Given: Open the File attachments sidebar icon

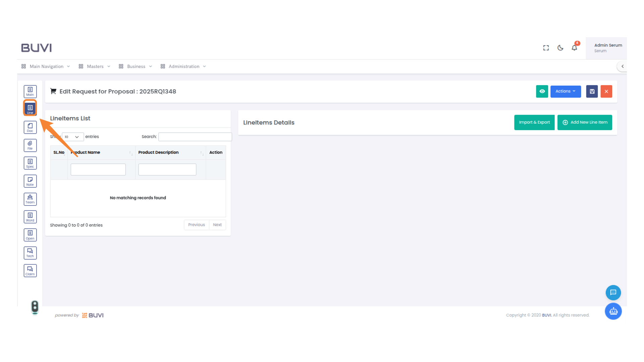Looking at the screenshot, I should (30, 145).
